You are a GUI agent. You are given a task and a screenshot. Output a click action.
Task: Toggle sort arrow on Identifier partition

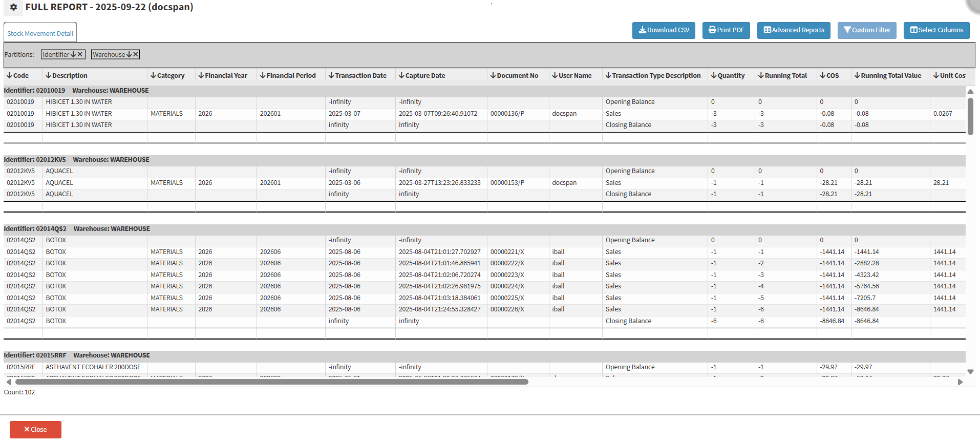pos(73,54)
